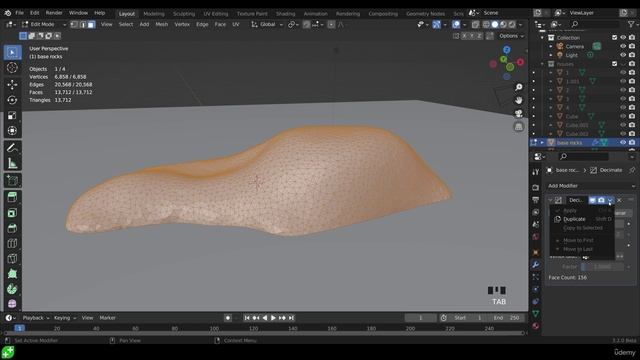
Task: Toggle visibility eye for base rocks
Action: 623,142
